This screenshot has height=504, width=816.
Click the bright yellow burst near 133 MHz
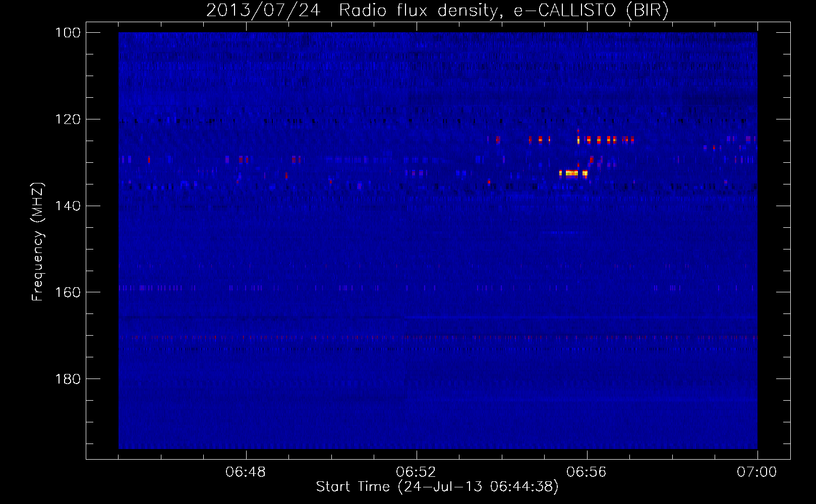[573, 174]
